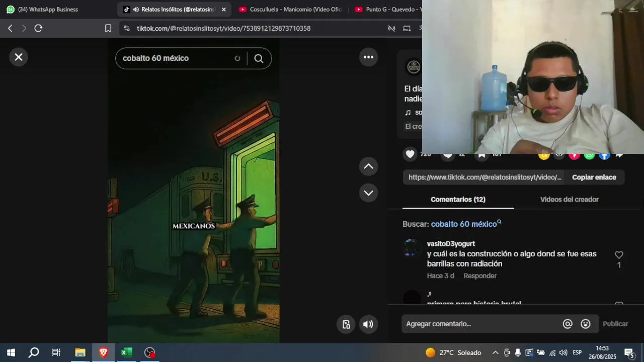Click the tiktok.com address bar URL
This screenshot has width=644, height=362.
pyautogui.click(x=224, y=29)
